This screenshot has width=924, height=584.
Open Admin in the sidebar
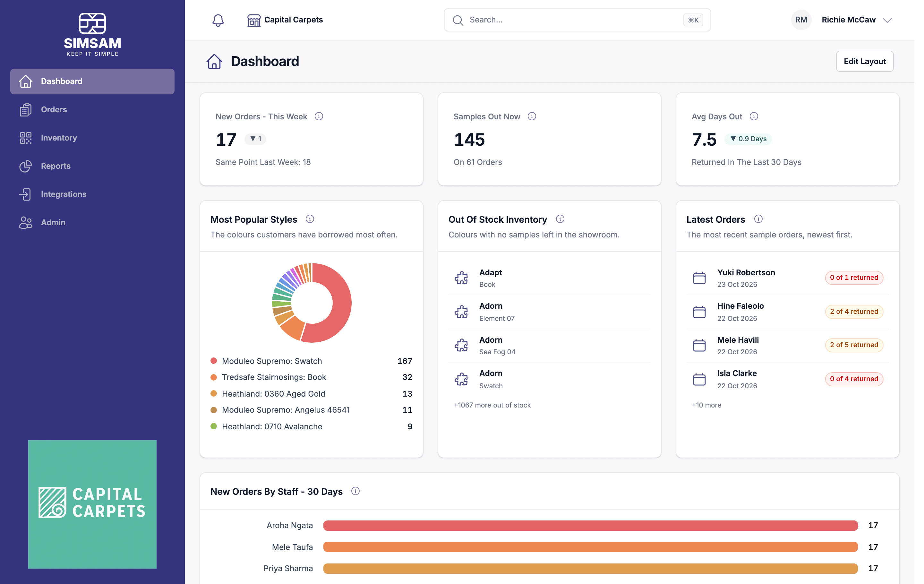(92, 223)
